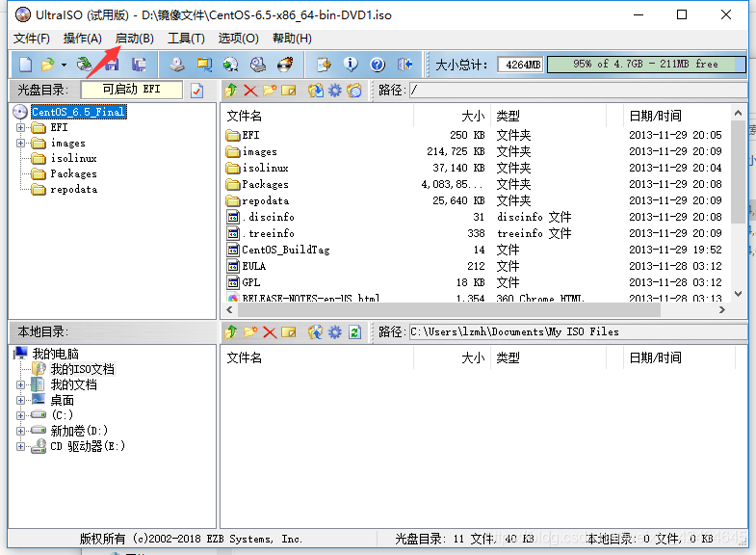Create new folder in local toolbar
This screenshot has width=756, height=555.
250,332
